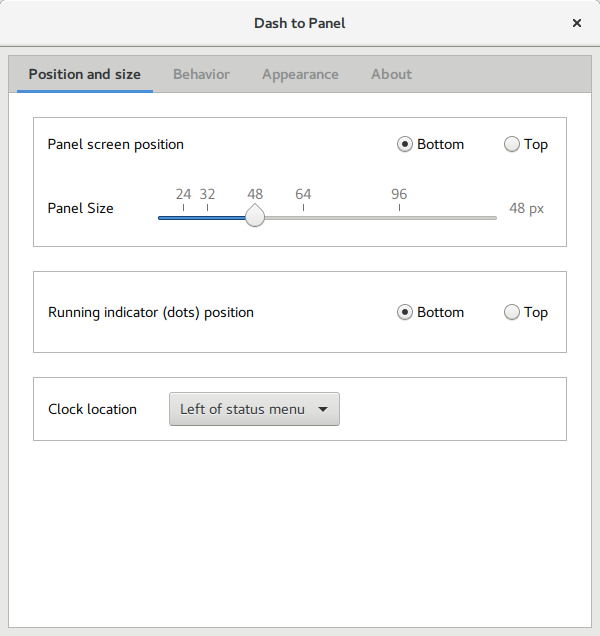Click the arrow on the Left of status menu combo
This screenshot has height=636, width=600.
322,409
